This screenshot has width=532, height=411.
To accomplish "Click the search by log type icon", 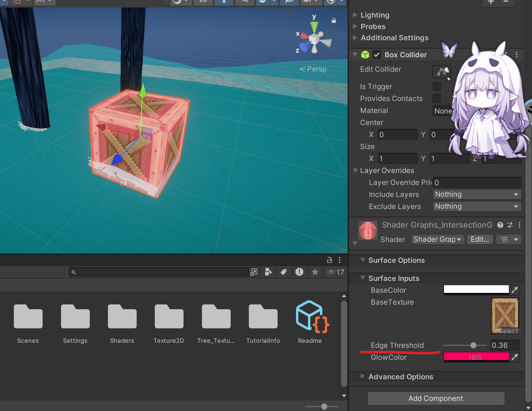I will coord(299,272).
